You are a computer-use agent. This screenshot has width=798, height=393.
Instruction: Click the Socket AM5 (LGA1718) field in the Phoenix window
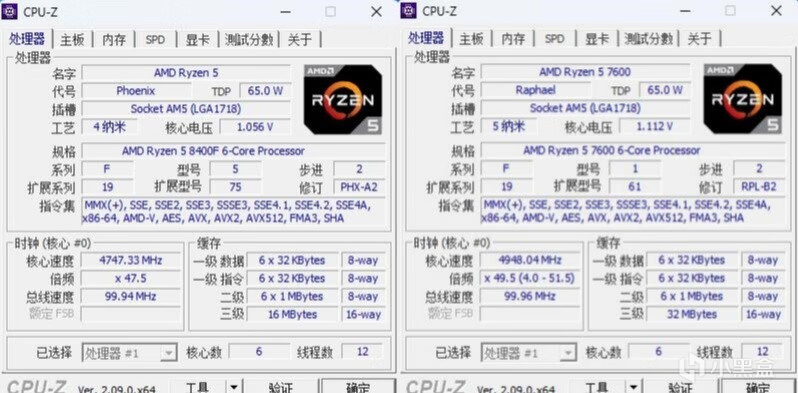click(186, 109)
